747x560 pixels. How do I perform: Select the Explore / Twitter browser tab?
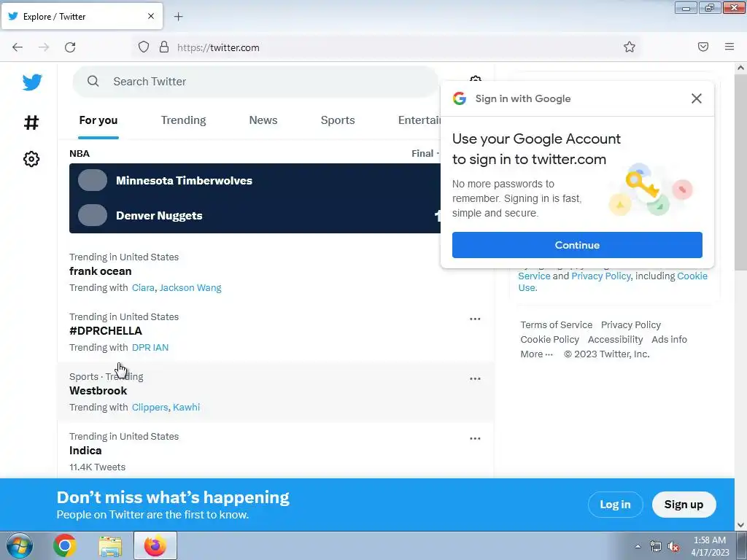[x=82, y=16]
